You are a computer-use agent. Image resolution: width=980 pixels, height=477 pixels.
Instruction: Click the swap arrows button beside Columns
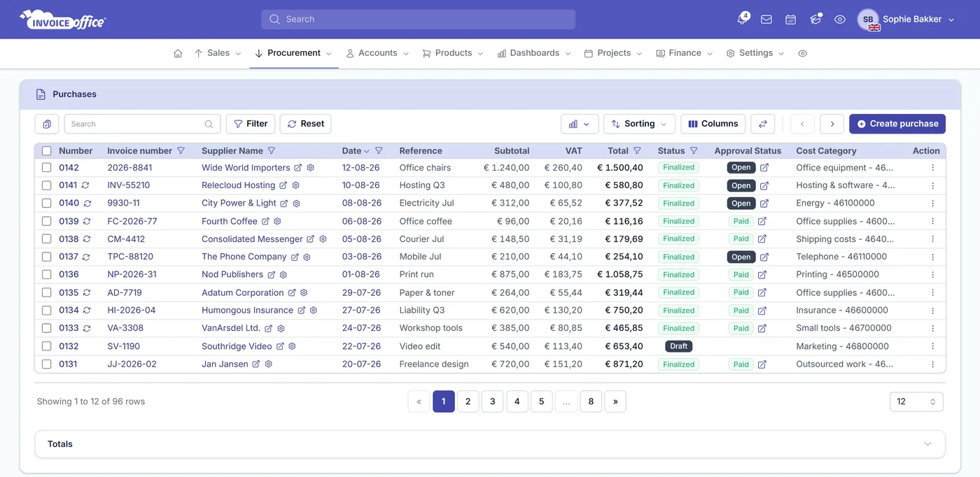pyautogui.click(x=763, y=124)
